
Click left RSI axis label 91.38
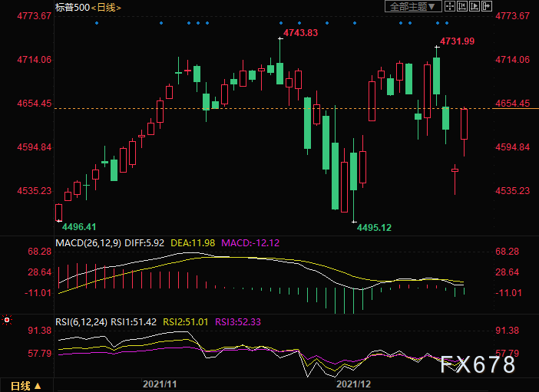pyautogui.click(x=39, y=331)
